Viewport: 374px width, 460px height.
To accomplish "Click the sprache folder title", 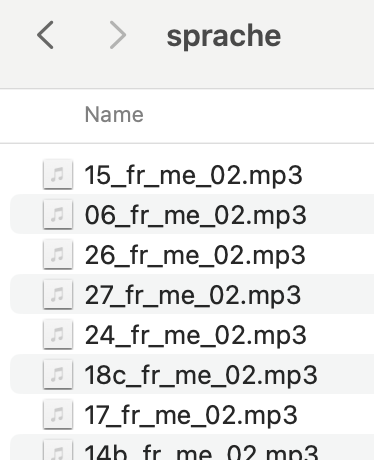I will click(224, 36).
